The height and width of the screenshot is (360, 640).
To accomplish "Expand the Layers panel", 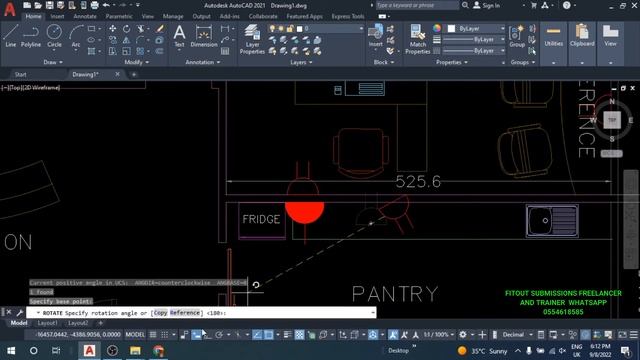I will point(301,62).
